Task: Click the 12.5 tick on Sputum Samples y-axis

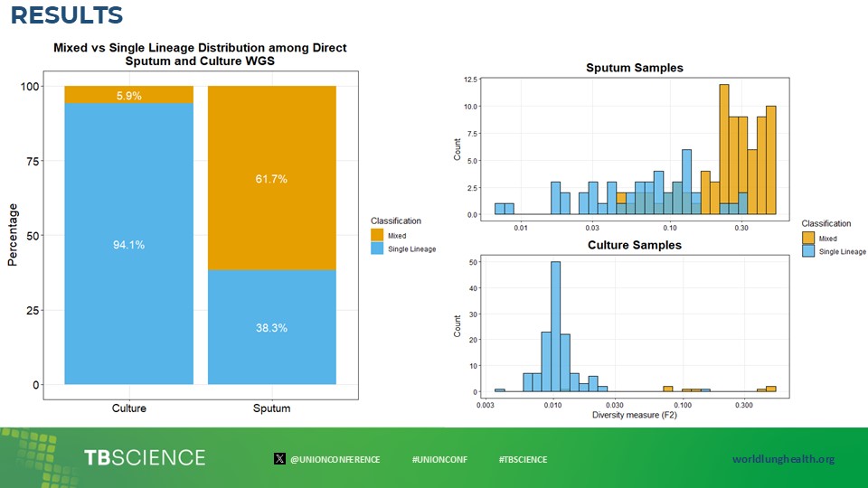Action: tap(470, 80)
